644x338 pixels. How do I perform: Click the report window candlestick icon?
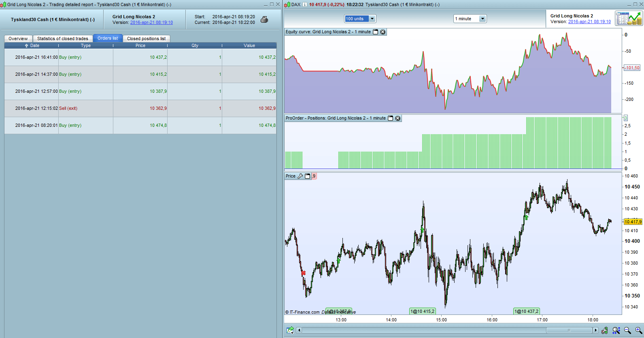(x=4, y=4)
